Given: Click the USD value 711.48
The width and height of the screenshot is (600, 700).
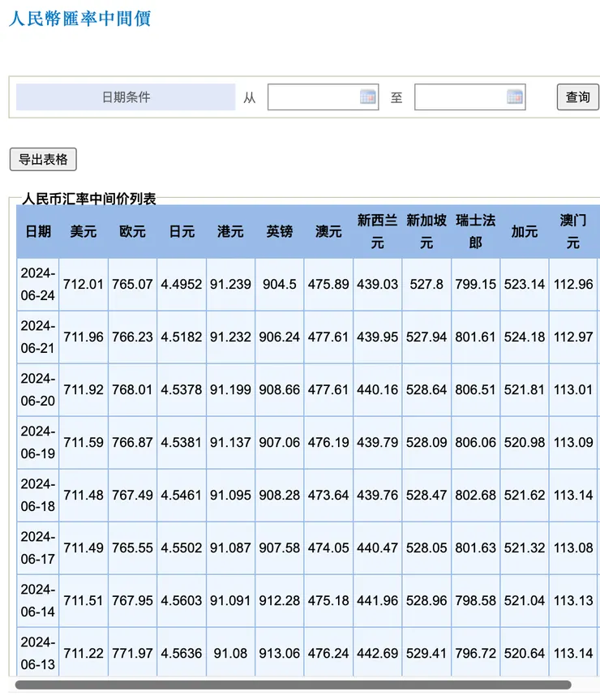Looking at the screenshot, I should 84,495.
